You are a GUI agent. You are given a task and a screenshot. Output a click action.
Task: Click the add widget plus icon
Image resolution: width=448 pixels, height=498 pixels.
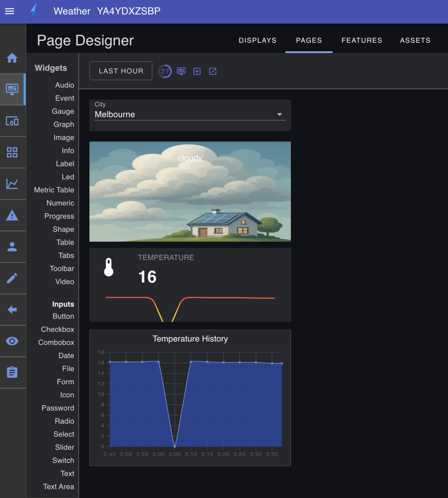point(197,71)
